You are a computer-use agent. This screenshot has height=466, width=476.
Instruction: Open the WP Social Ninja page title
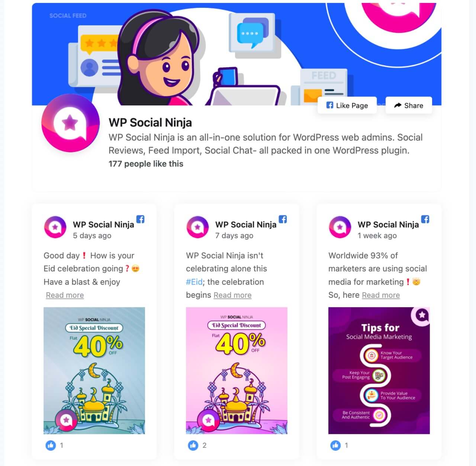[x=150, y=122]
